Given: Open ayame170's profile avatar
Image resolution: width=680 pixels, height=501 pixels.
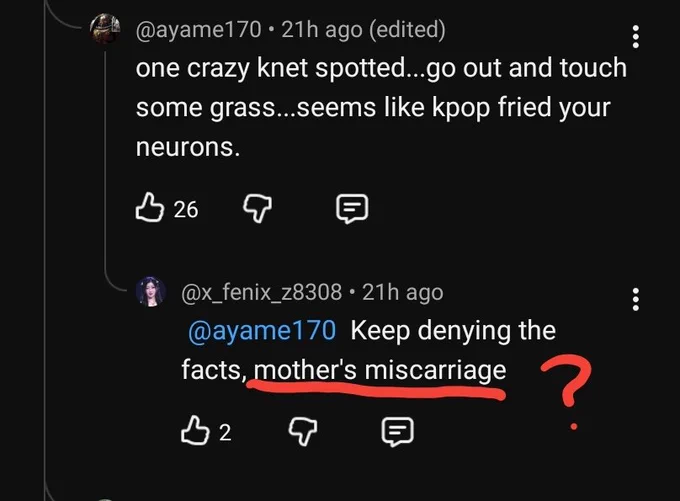Looking at the screenshot, I should tap(105, 29).
